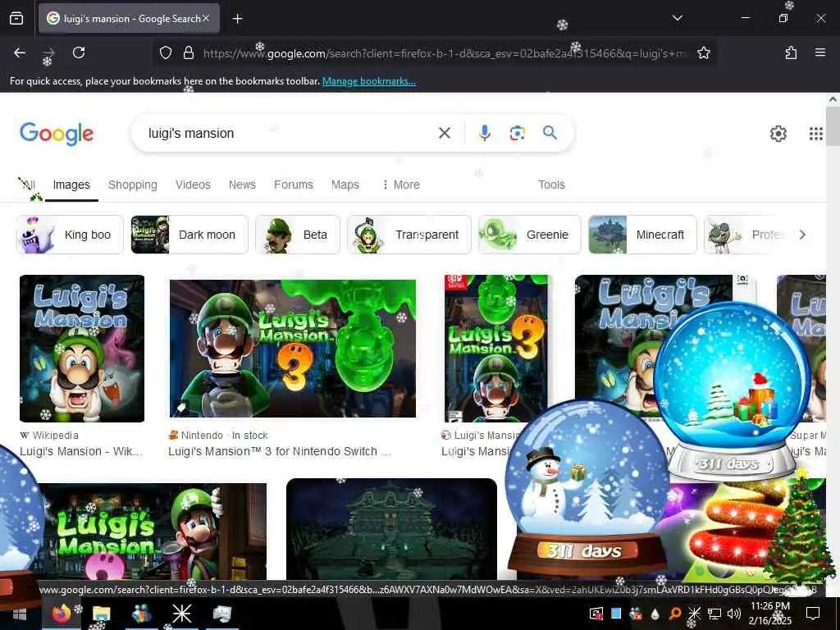Open the orange magnifier tray icon
Screen dimensions: 840x630
(674, 614)
